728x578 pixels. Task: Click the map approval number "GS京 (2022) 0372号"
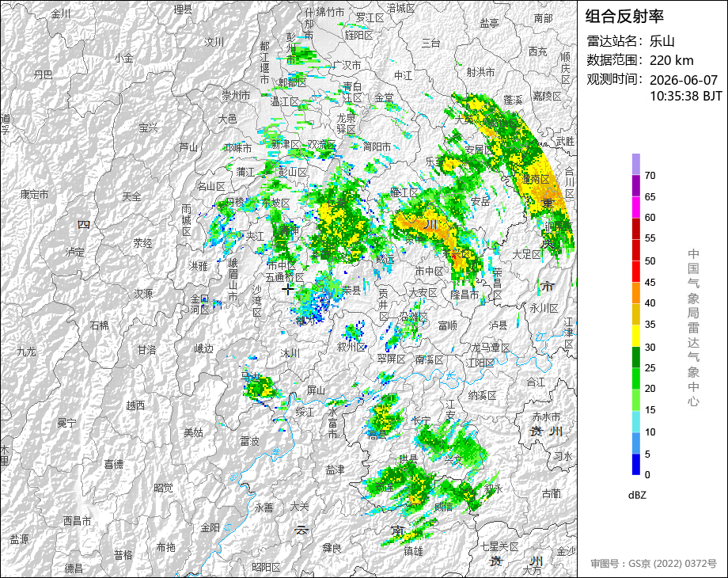click(x=673, y=564)
